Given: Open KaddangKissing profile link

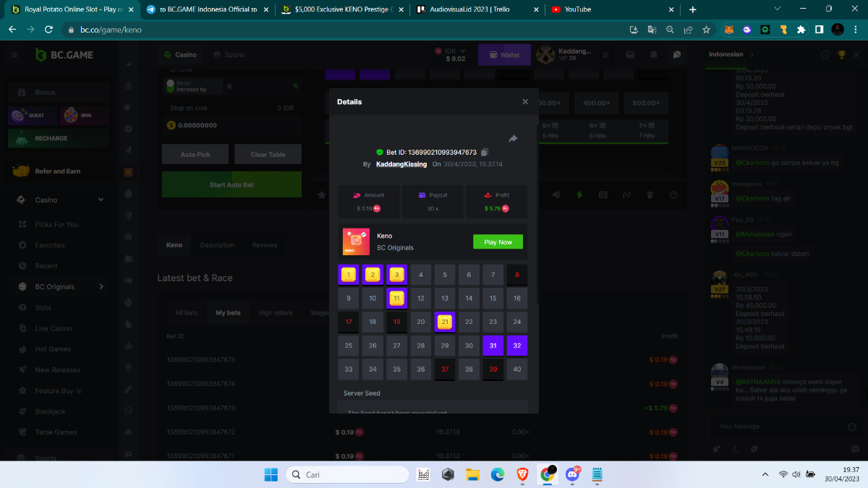Looking at the screenshot, I should pyautogui.click(x=401, y=165).
